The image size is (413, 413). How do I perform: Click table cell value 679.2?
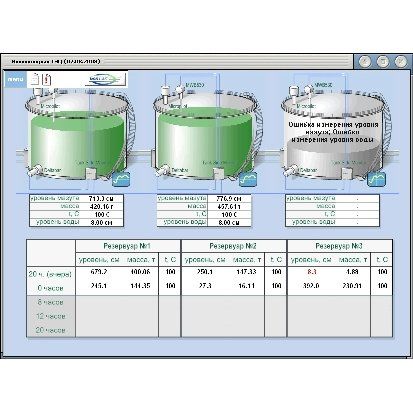pyautogui.click(x=99, y=272)
